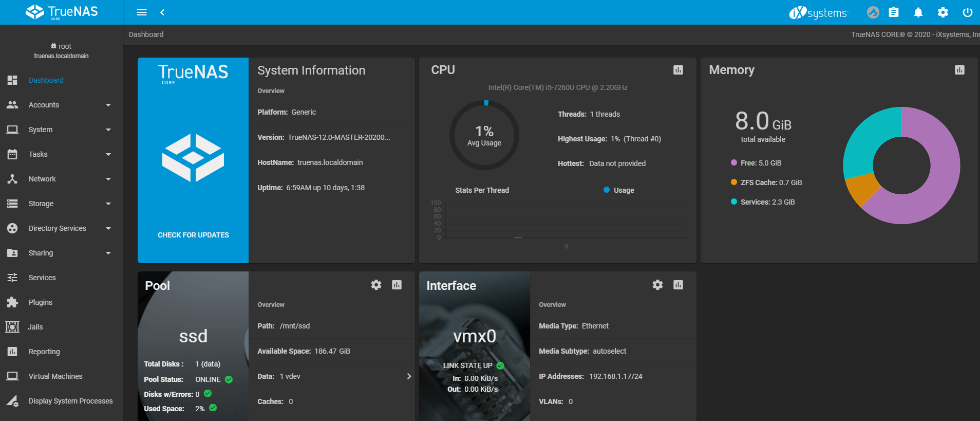980x421 pixels.
Task: Click the Uptime value text
Action: tap(325, 188)
